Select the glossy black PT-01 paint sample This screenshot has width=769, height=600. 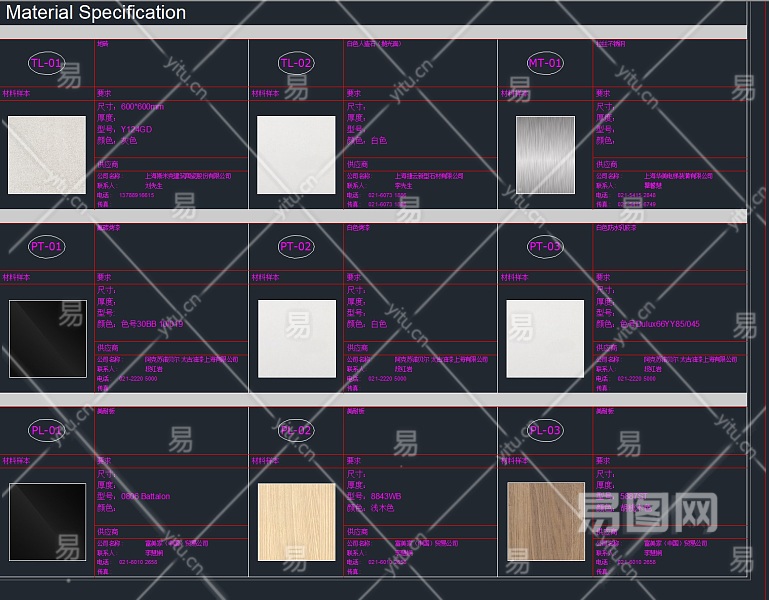(47, 338)
